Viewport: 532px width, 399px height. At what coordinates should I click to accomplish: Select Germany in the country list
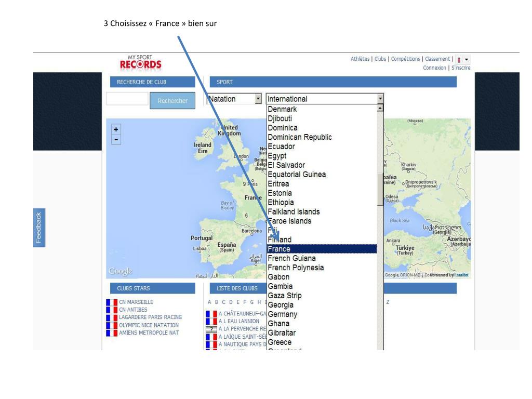pyautogui.click(x=322, y=314)
